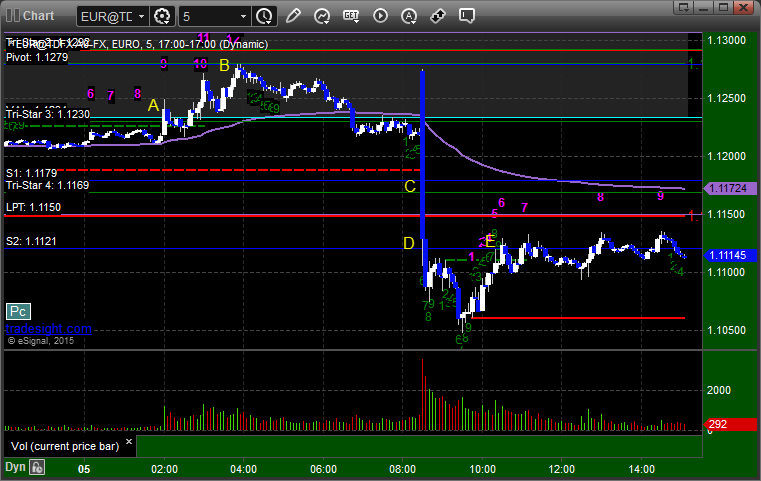Expand the EUR@TD symbol dropdown
This screenshot has width=761, height=481.
click(x=141, y=17)
